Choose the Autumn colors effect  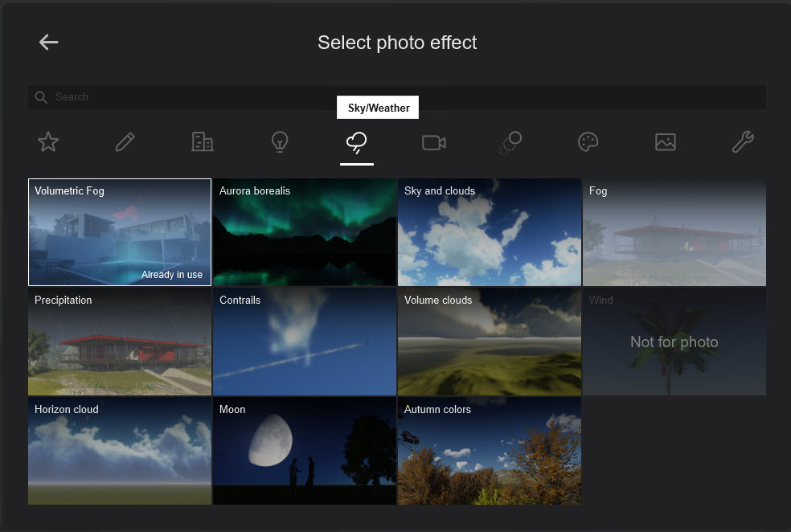point(489,451)
